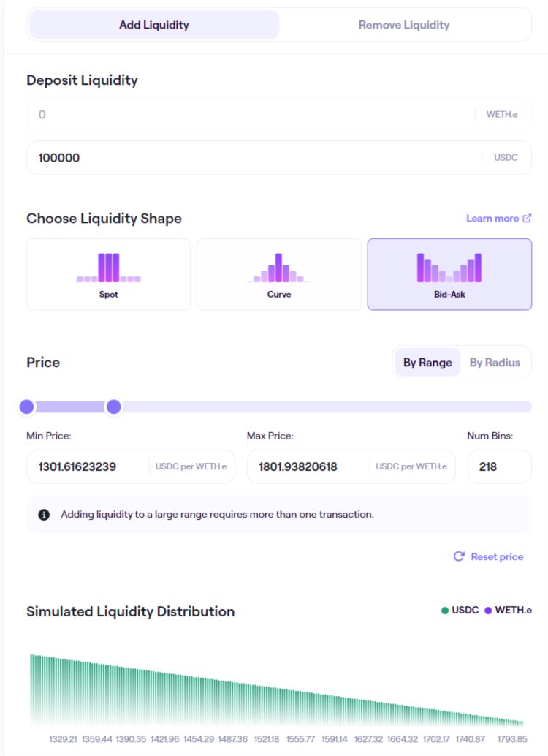Select the Add Liquidity tab

[153, 24]
